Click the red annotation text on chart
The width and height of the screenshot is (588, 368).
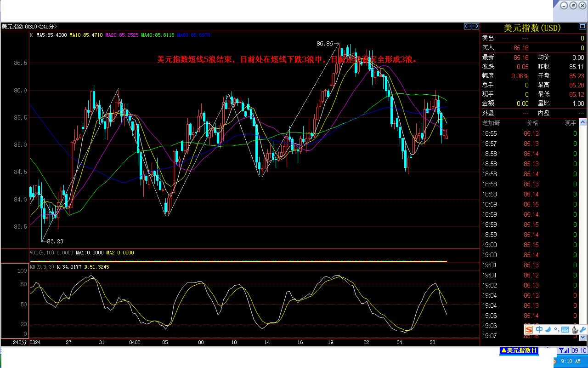click(x=287, y=59)
